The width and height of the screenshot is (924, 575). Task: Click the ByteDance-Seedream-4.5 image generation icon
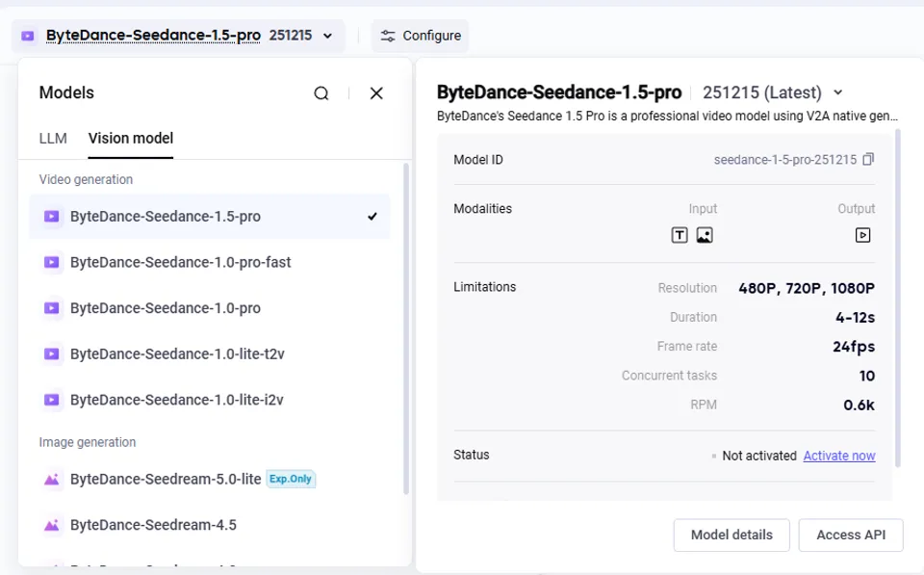click(x=51, y=525)
